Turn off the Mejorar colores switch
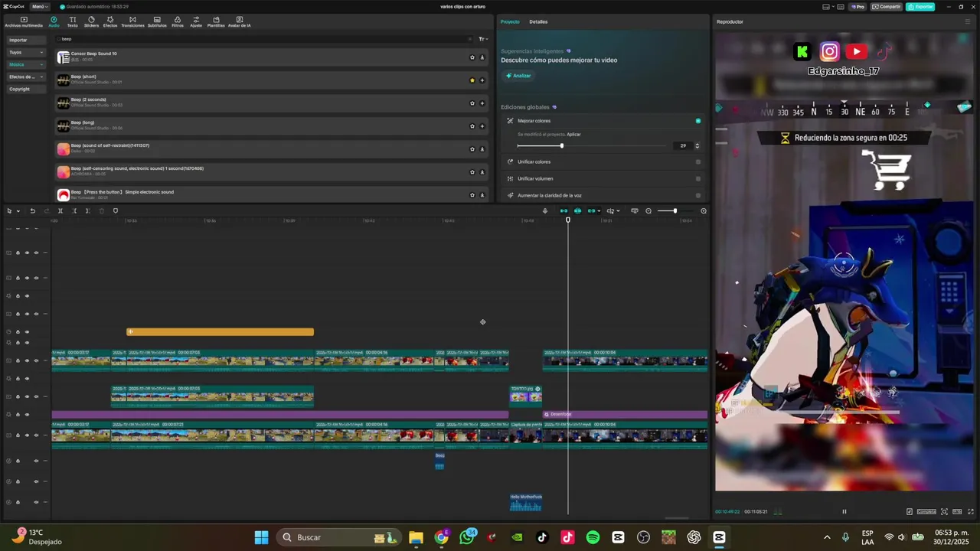The height and width of the screenshot is (551, 980). pos(698,121)
